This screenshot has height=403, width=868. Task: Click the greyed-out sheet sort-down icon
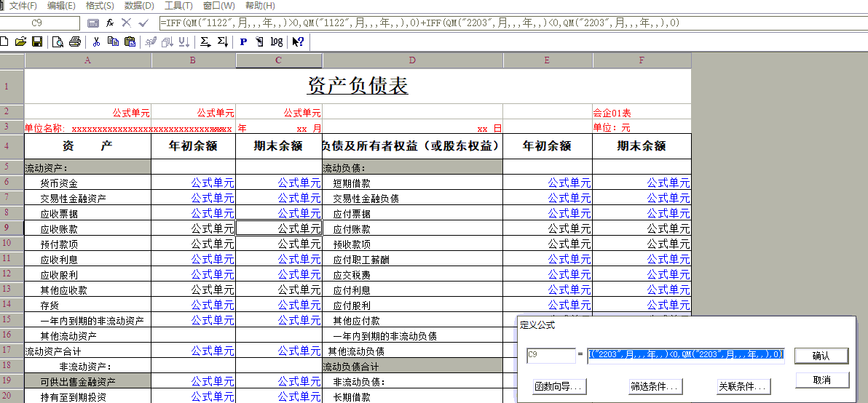(x=167, y=41)
